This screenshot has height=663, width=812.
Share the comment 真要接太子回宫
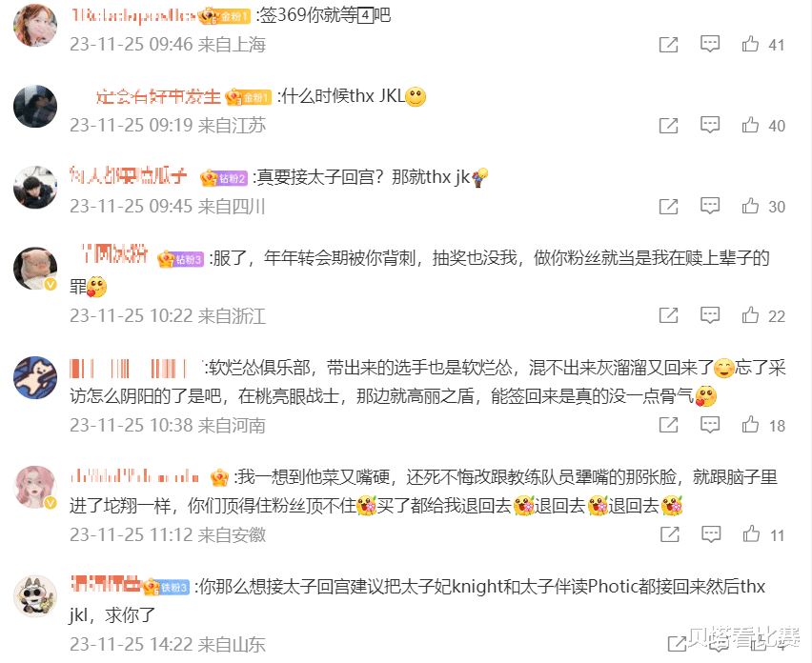[668, 207]
